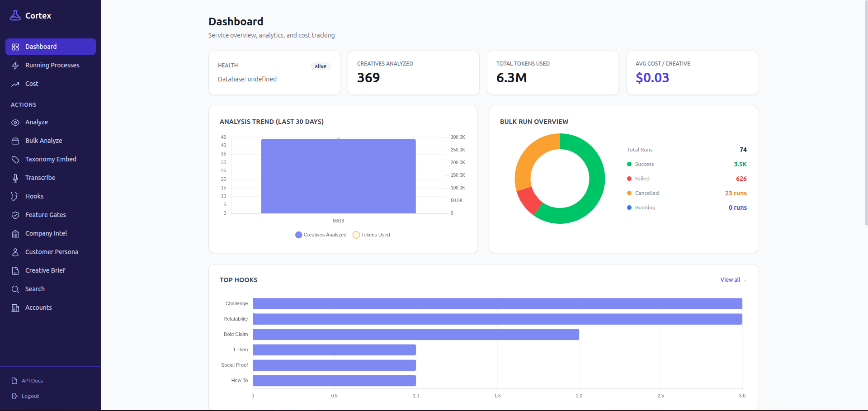The height and width of the screenshot is (411, 868).
Task: Open Dashboard via its grid icon
Action: click(x=15, y=47)
